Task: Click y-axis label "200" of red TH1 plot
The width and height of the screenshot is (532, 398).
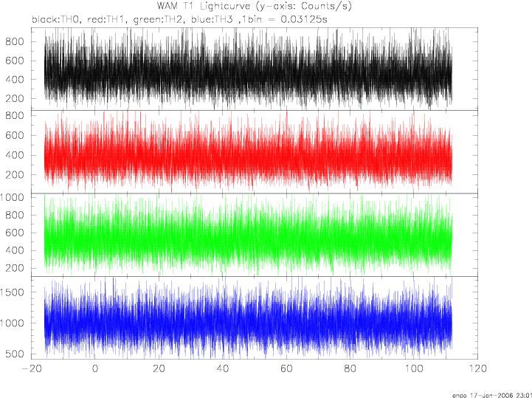Action: click(15, 175)
